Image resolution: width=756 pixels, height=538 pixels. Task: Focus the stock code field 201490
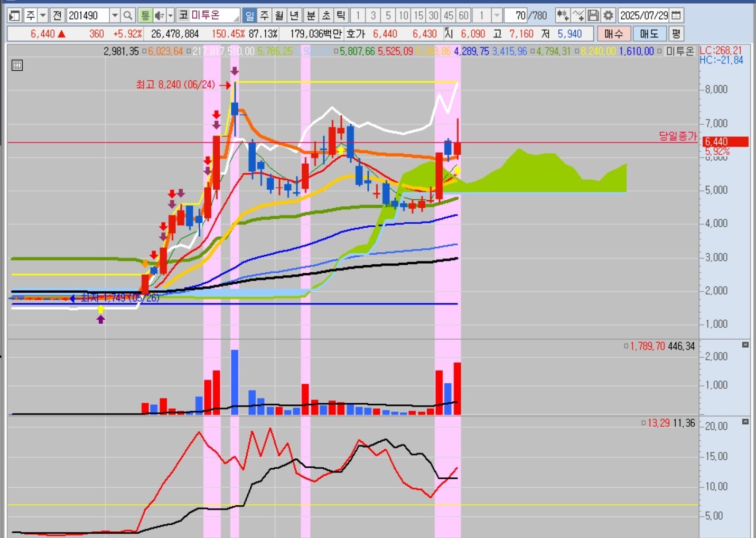(x=88, y=15)
